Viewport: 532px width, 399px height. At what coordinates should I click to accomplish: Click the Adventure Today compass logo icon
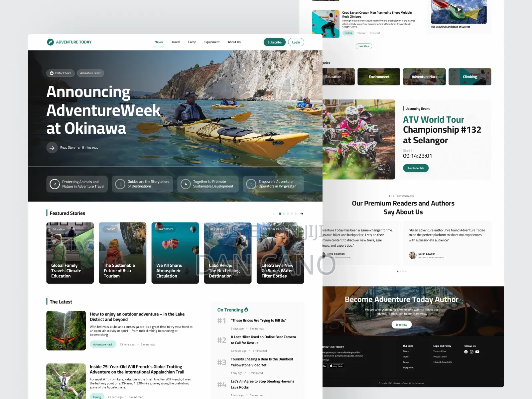(50, 42)
